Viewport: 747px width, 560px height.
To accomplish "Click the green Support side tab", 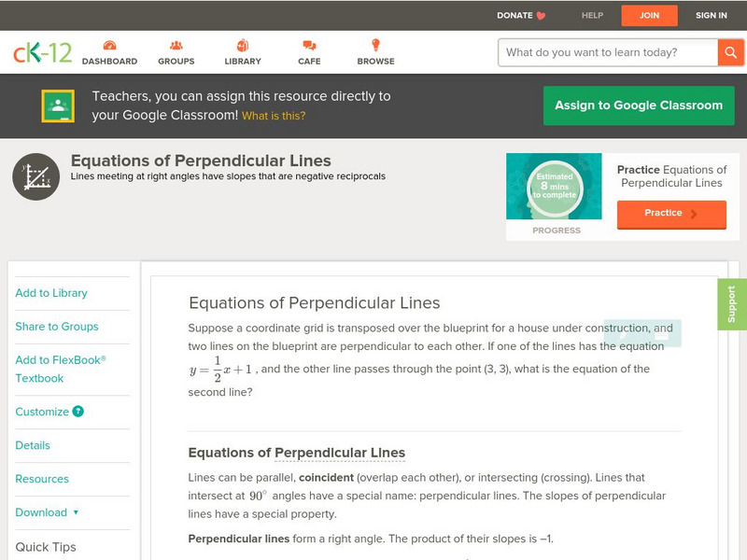I will click(732, 304).
